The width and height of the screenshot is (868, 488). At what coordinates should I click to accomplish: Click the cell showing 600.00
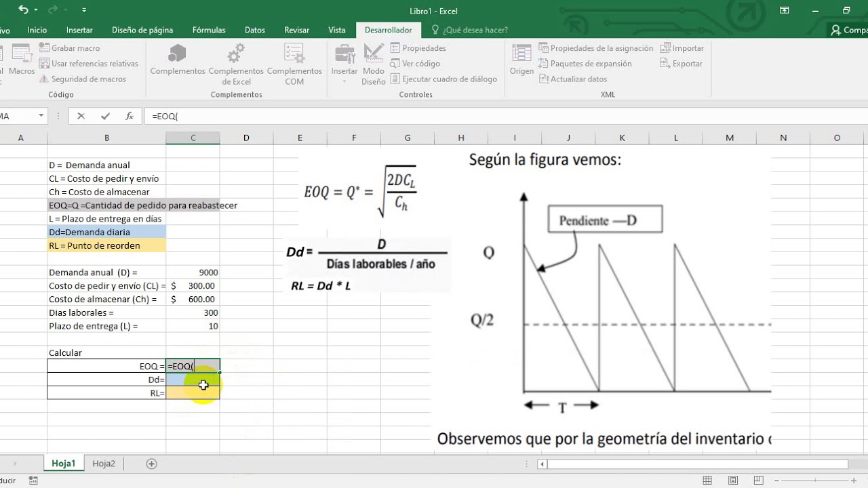(x=193, y=299)
